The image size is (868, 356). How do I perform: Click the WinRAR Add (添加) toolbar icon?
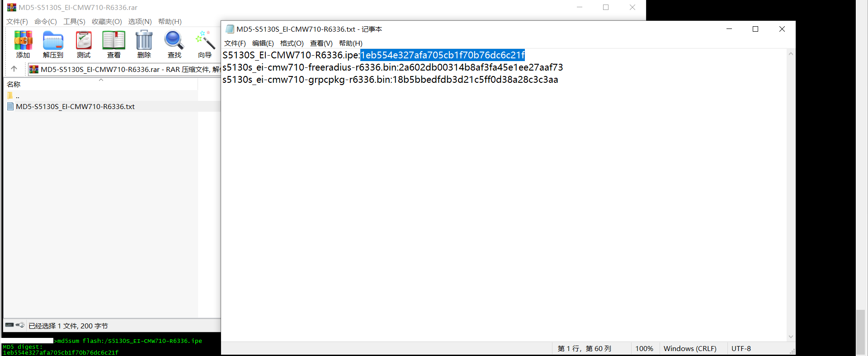pyautogui.click(x=23, y=44)
